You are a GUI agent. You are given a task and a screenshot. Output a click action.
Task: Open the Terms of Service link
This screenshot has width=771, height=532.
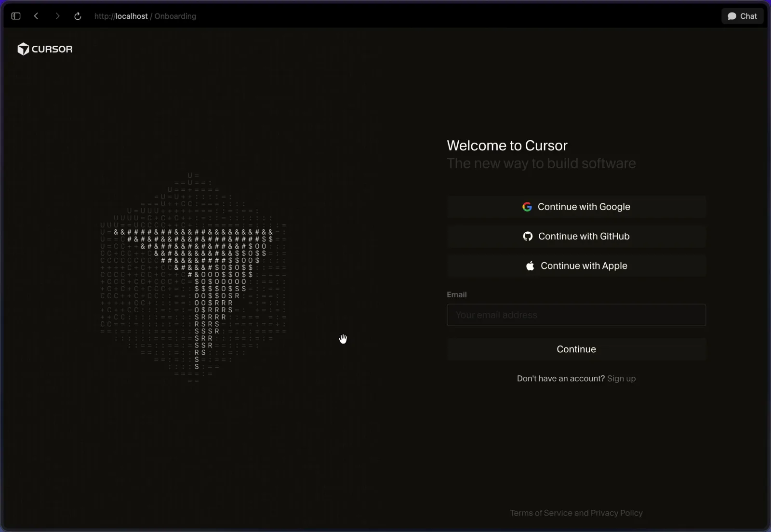[x=541, y=513]
